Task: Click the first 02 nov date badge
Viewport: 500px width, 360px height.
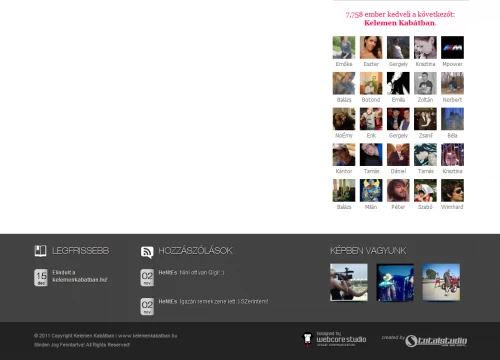Action: 147,278
